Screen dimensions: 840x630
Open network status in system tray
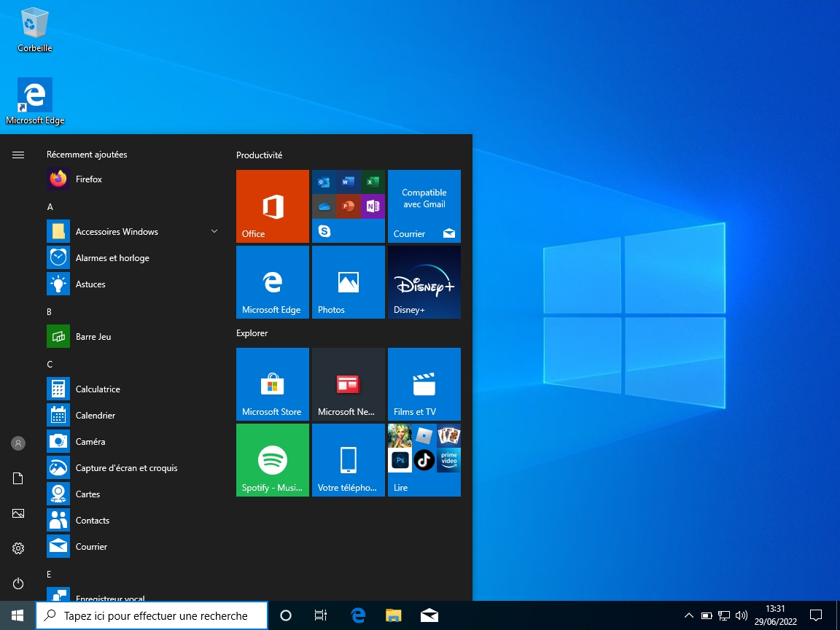[724, 615]
